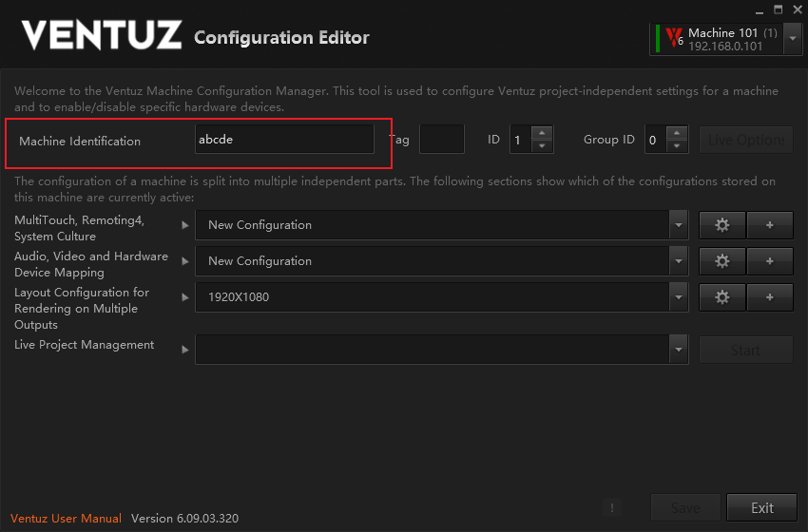
Task: Select Machine 101 at 192.168.0.101
Action: pos(719,39)
